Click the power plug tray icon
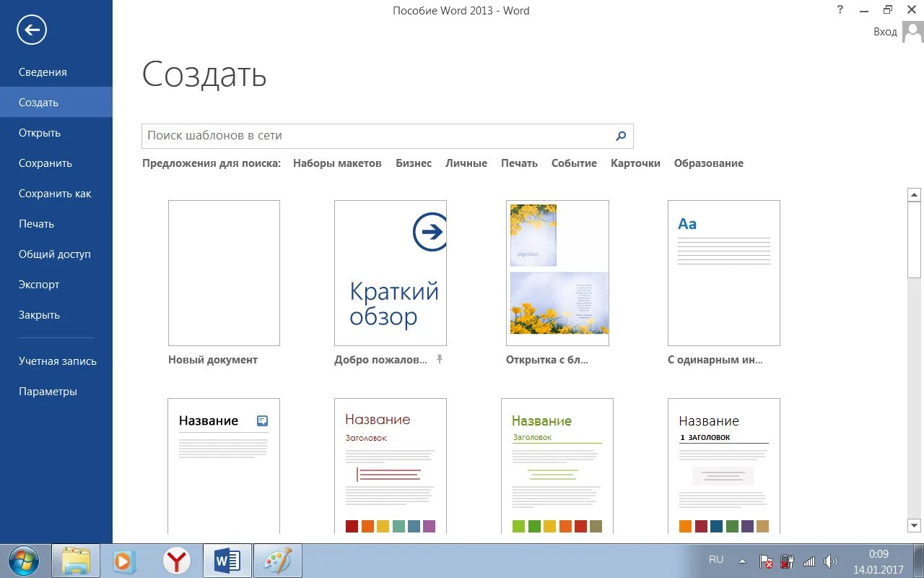 coord(788,561)
